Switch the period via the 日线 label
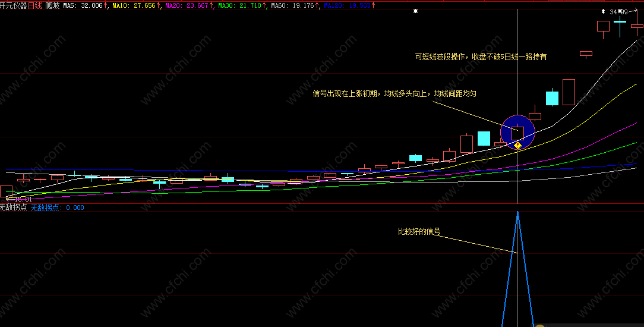Screen dimensions: 644x327 tap(35, 6)
